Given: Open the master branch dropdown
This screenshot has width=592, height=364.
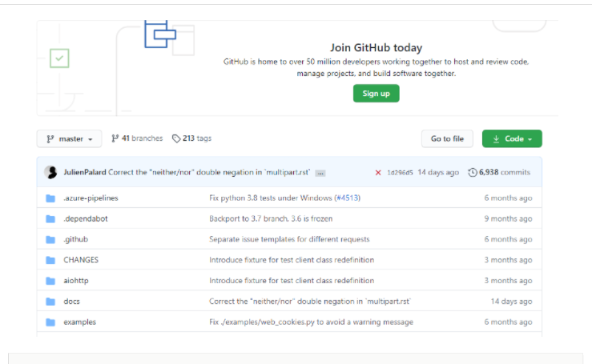Looking at the screenshot, I should [70, 139].
